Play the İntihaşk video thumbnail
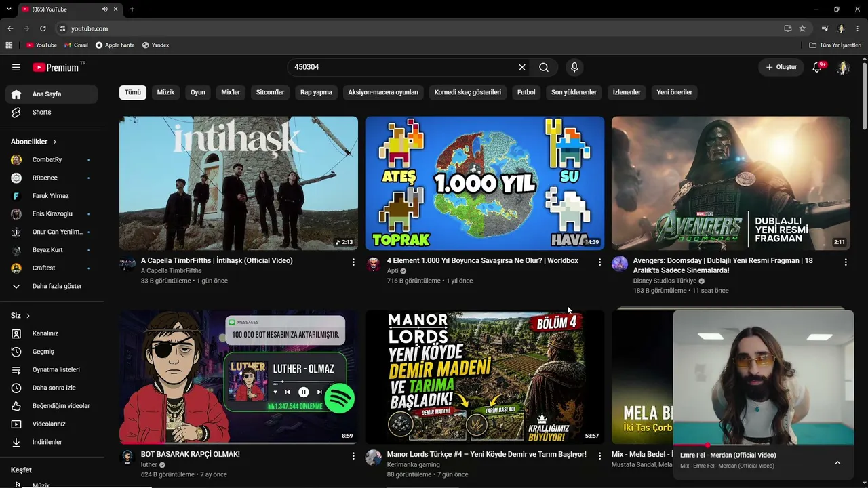 tap(239, 183)
